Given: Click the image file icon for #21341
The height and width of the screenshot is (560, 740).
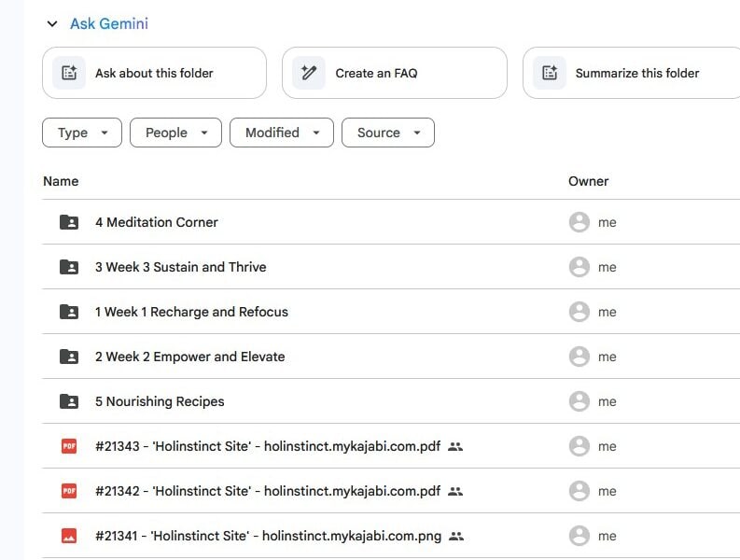Looking at the screenshot, I should click(69, 536).
